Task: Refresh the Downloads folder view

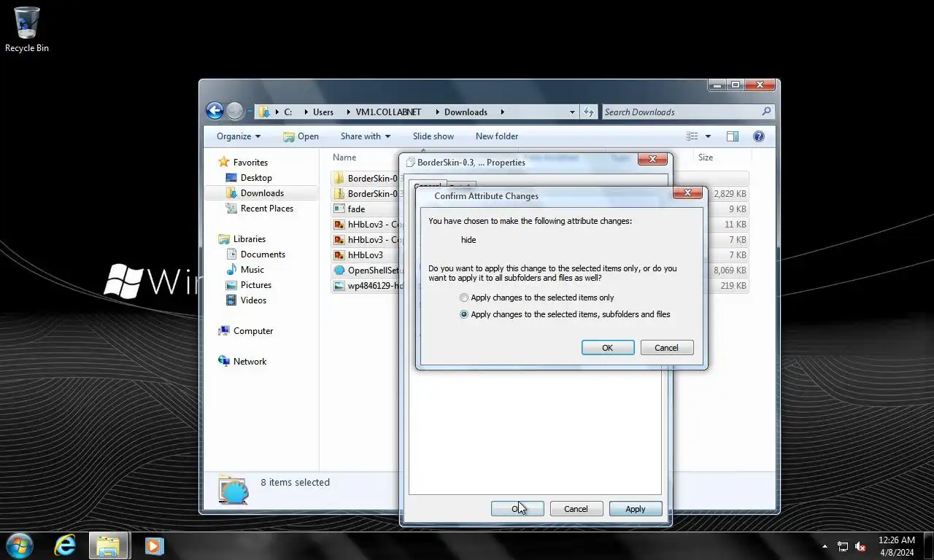Action: pos(589,112)
